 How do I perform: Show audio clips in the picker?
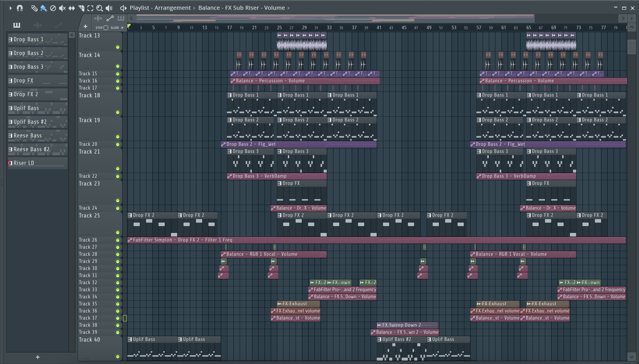(37, 25)
